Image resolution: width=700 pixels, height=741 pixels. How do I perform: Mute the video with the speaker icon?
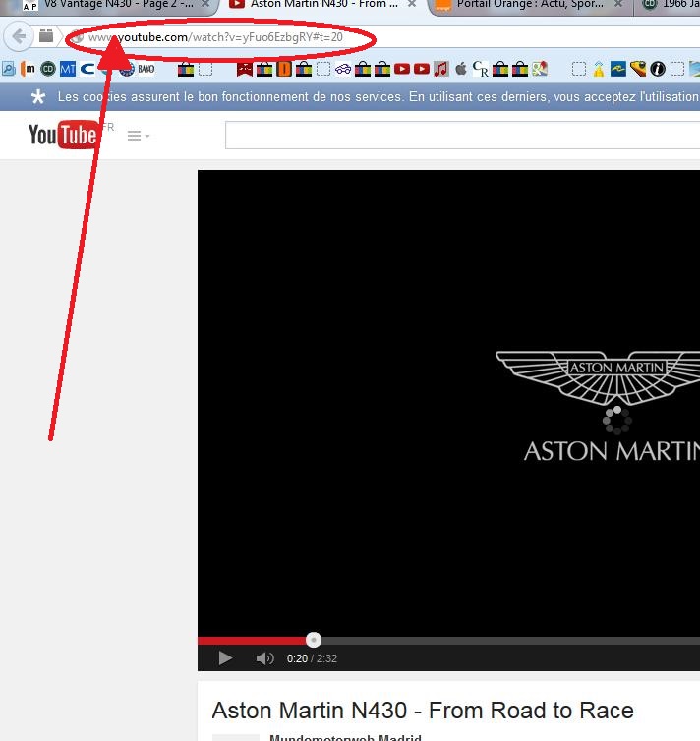[264, 658]
